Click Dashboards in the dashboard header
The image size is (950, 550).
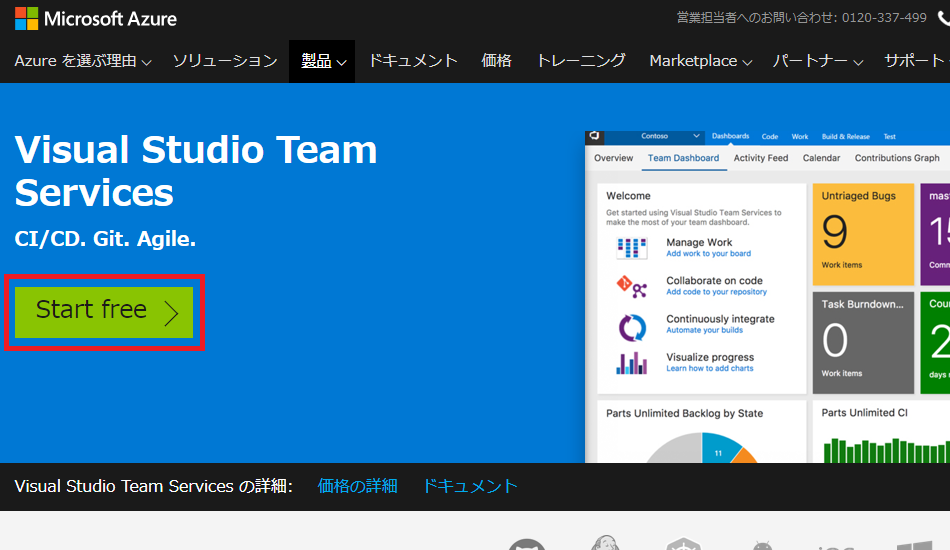[730, 136]
